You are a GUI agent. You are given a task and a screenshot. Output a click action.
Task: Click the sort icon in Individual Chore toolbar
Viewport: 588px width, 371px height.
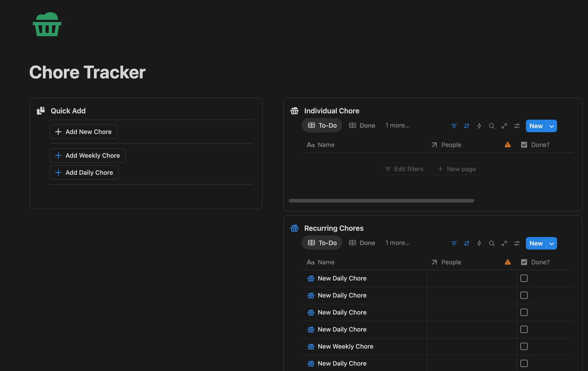click(466, 126)
